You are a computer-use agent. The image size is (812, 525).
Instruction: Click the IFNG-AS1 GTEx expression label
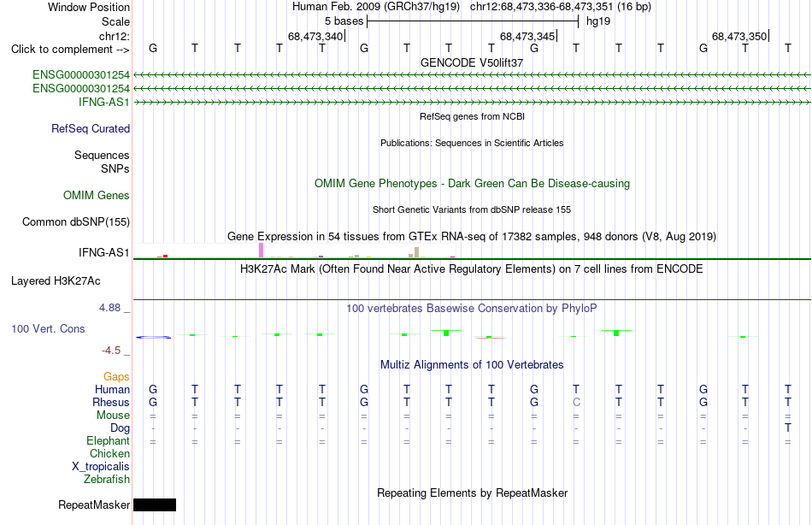(103, 252)
